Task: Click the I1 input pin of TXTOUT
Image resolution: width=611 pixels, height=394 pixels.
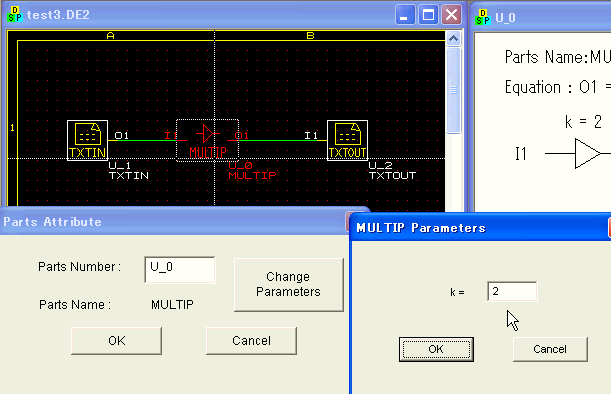Action: click(x=311, y=135)
